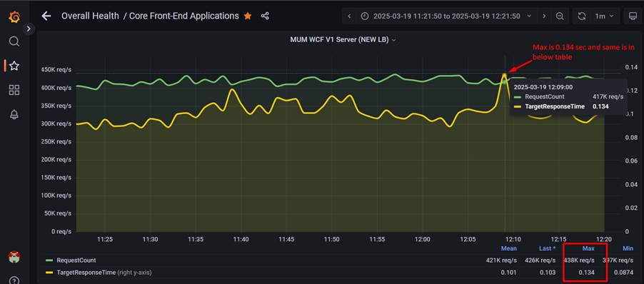The height and width of the screenshot is (284, 644).
Task: Click the 417K req/s tooltip value
Action: coord(608,97)
